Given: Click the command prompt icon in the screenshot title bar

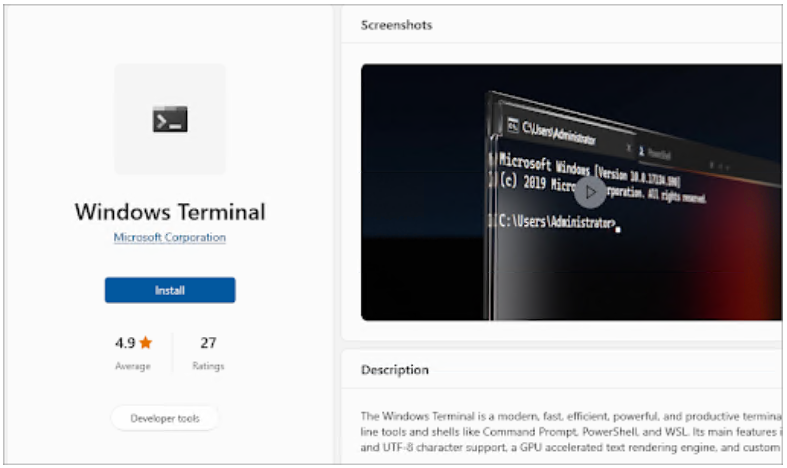Looking at the screenshot, I should (x=513, y=125).
